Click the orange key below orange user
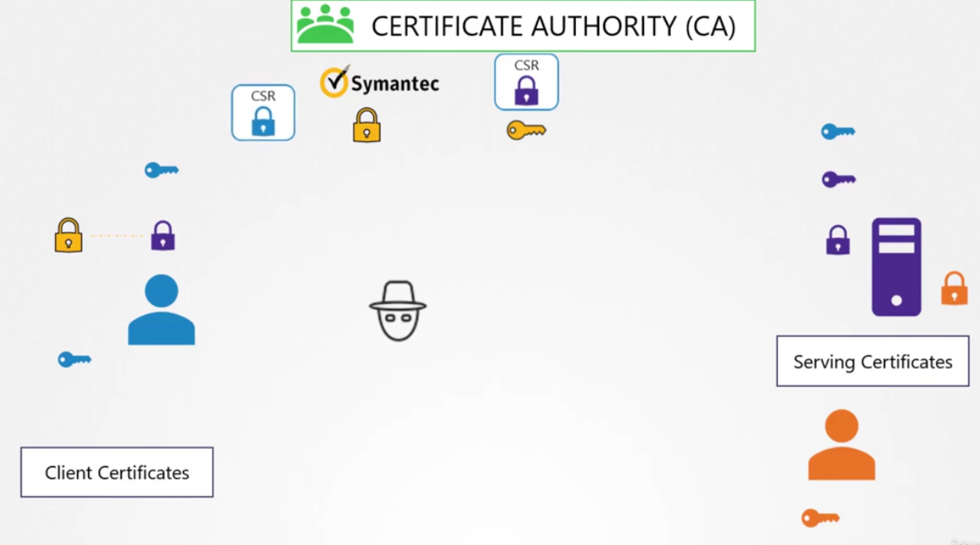This screenshot has width=980, height=545. 820,518
